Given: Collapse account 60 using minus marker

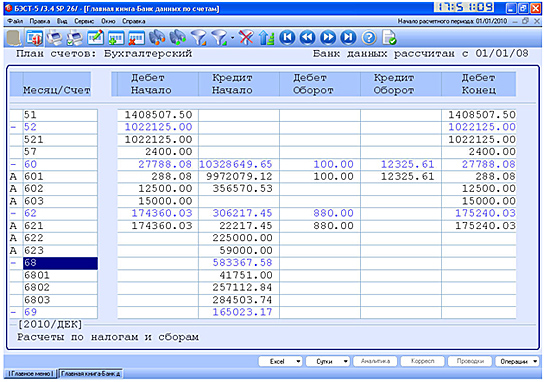Looking at the screenshot, I should tap(14, 164).
